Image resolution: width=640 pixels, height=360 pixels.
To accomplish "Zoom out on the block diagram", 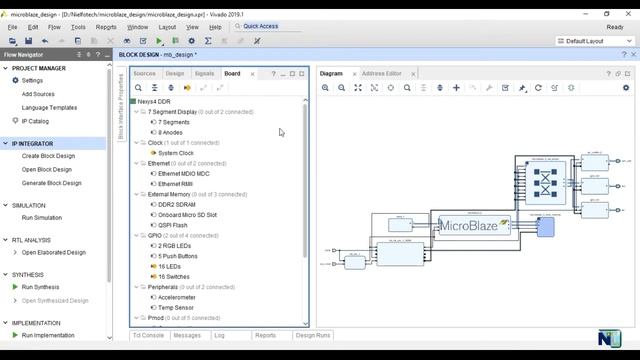I will tap(342, 88).
